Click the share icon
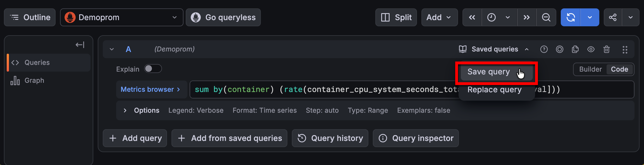The image size is (644, 165). 613,17
